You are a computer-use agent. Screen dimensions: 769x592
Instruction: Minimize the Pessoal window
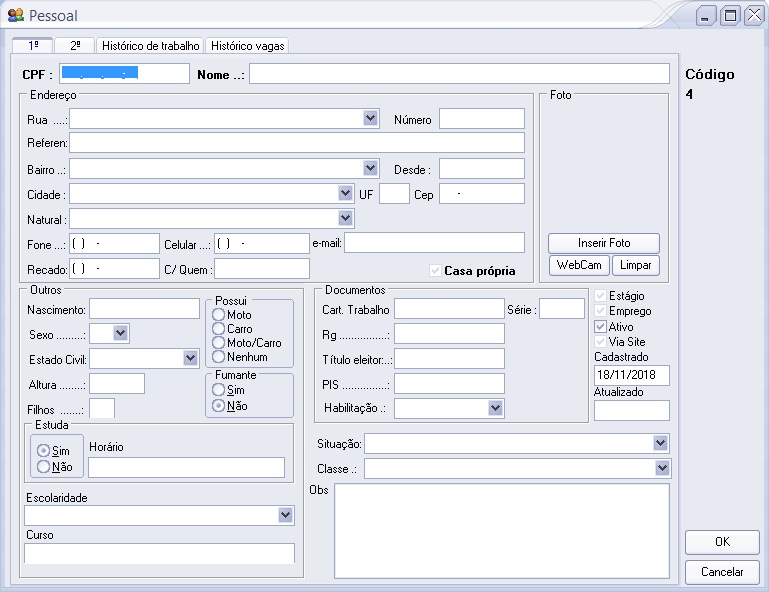[x=707, y=15]
